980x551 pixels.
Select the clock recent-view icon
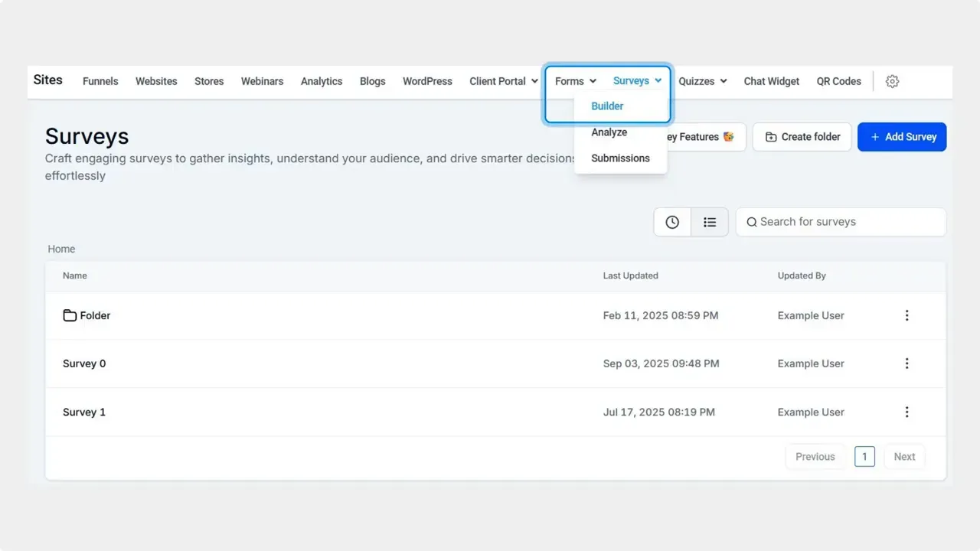point(671,222)
